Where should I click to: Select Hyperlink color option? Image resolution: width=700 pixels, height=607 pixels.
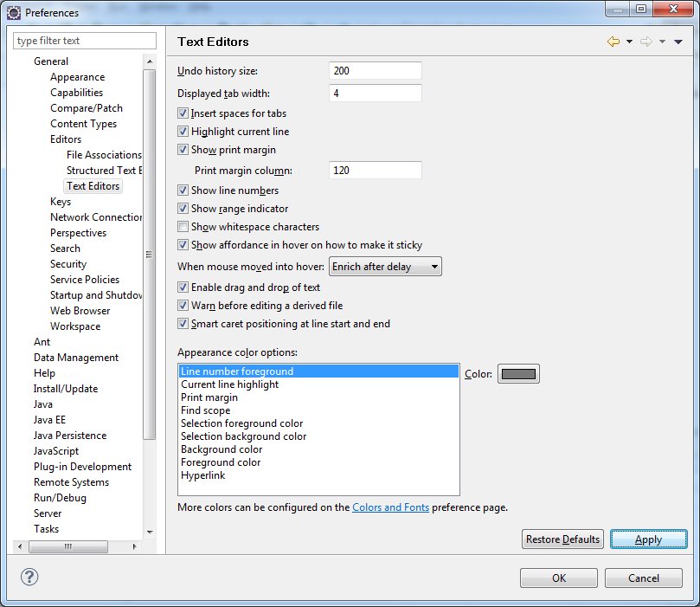click(x=318, y=475)
